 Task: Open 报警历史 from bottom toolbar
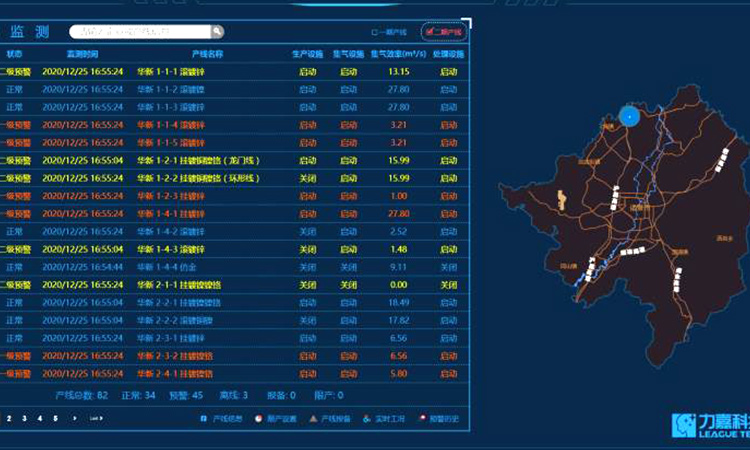coord(422,417)
